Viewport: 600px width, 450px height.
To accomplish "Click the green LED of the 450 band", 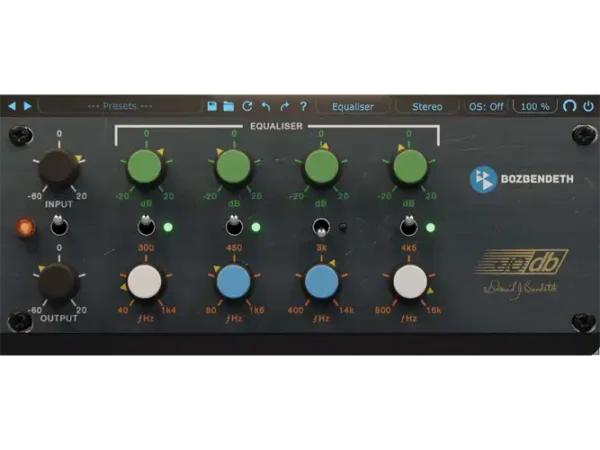I will [256, 227].
